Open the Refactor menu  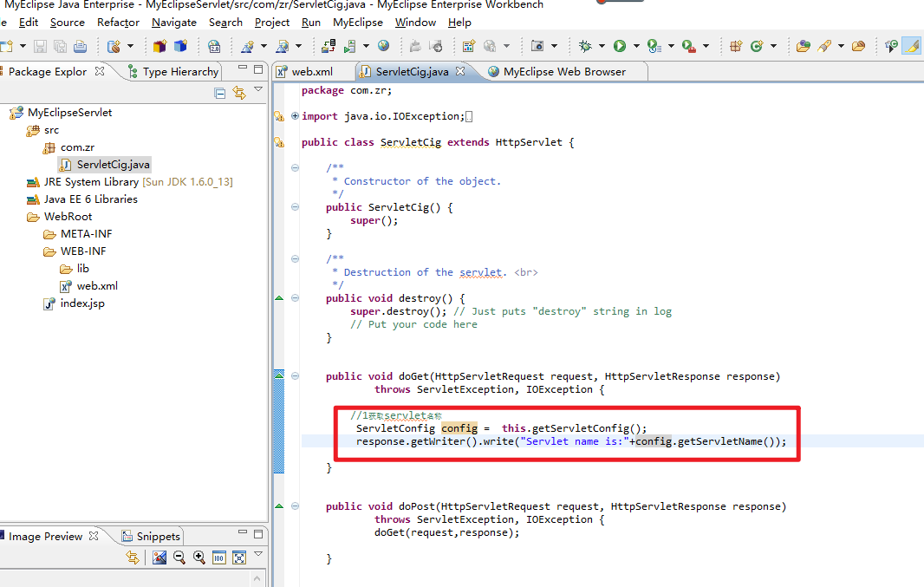point(118,22)
